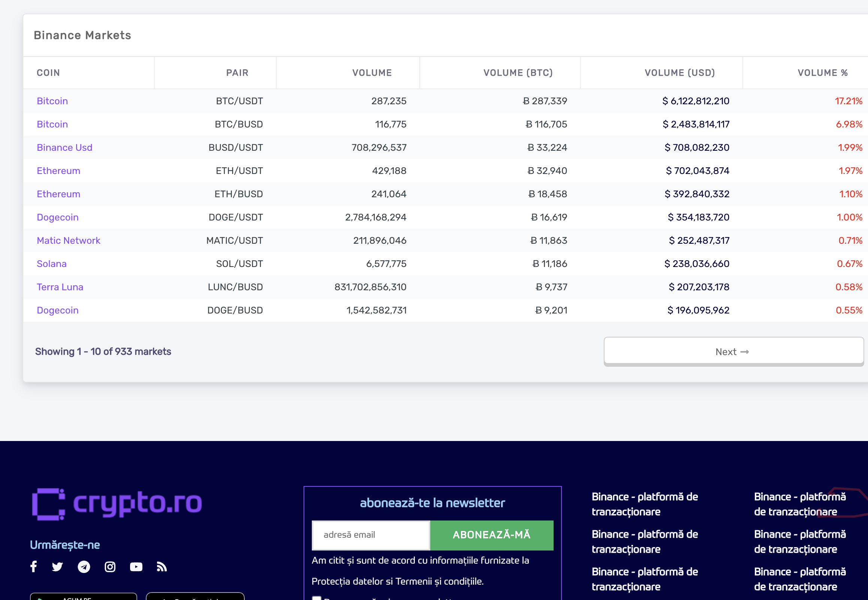Click the crypto.ro footer logo

[x=117, y=504]
